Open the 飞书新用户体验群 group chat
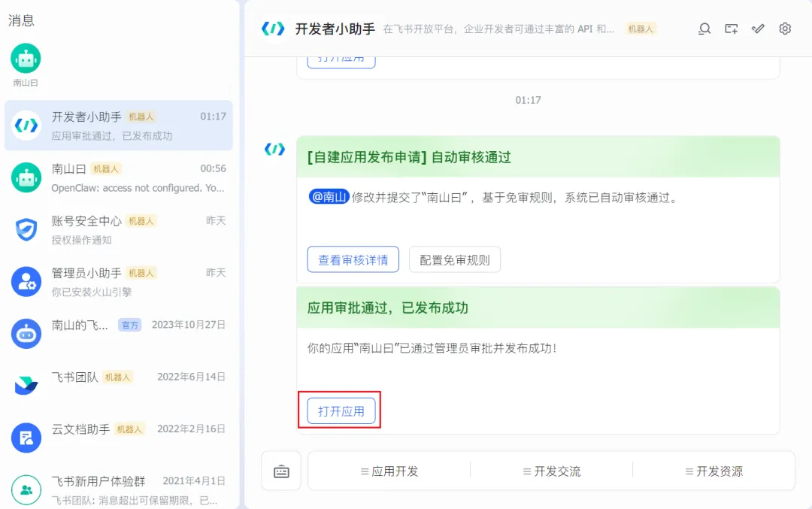 (x=119, y=490)
